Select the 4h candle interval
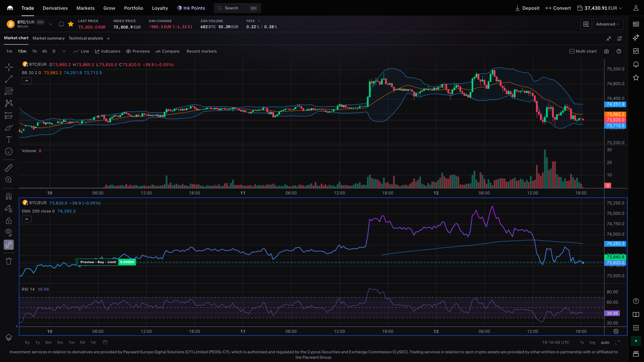 [44, 51]
